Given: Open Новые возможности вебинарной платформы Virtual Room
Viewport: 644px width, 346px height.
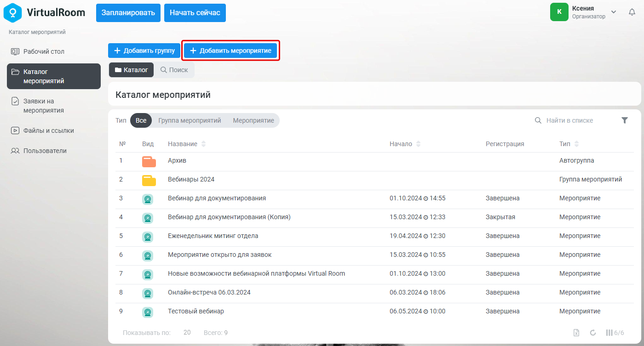Looking at the screenshot, I should (256, 273).
